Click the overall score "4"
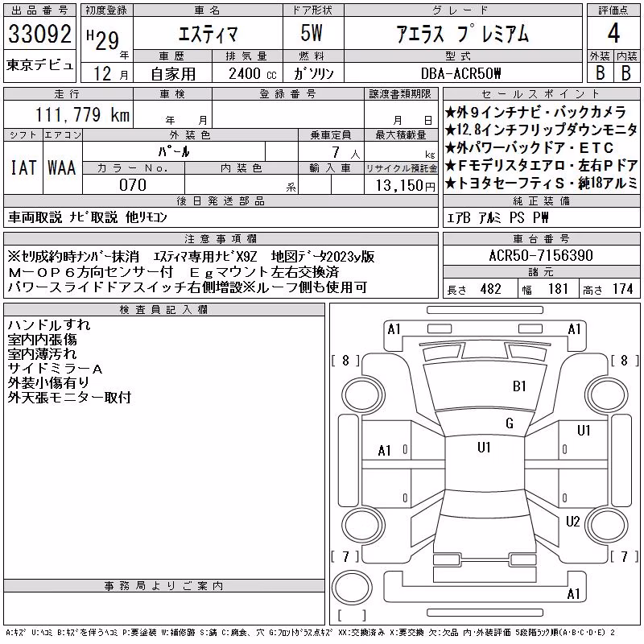 [x=613, y=33]
